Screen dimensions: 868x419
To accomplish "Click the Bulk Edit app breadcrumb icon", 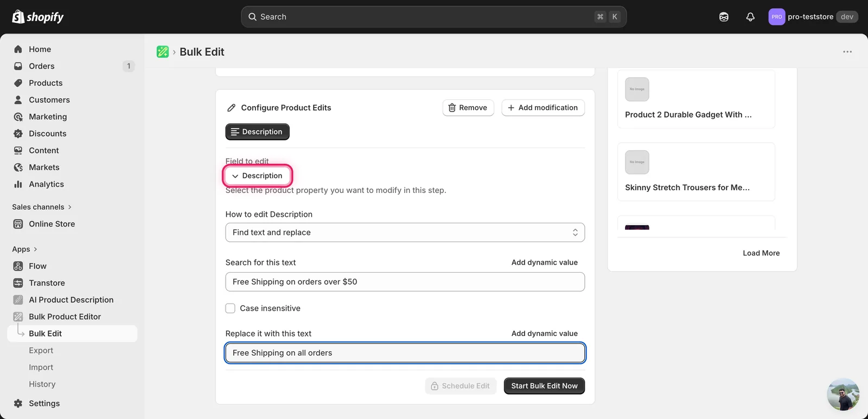I will [163, 52].
